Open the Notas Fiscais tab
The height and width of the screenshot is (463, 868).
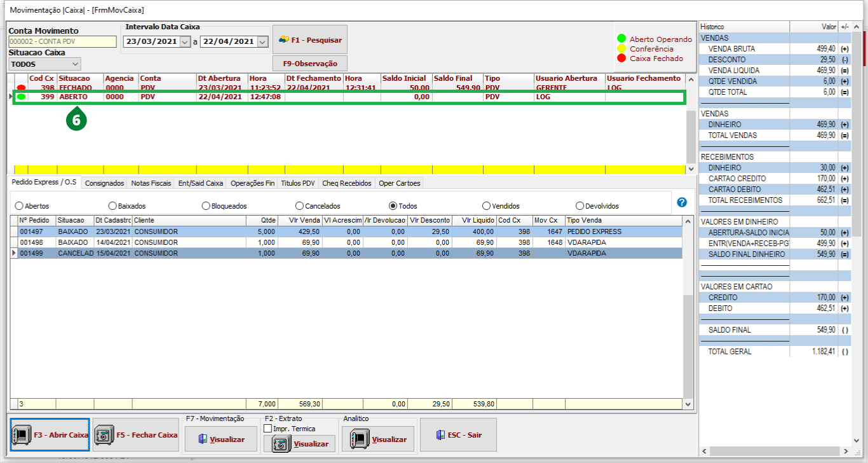point(151,183)
